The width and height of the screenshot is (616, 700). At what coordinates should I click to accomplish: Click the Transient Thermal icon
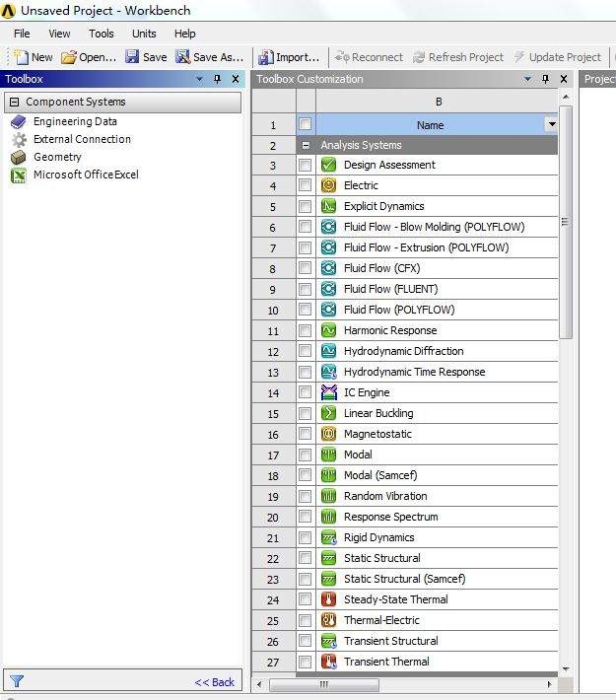tap(329, 662)
